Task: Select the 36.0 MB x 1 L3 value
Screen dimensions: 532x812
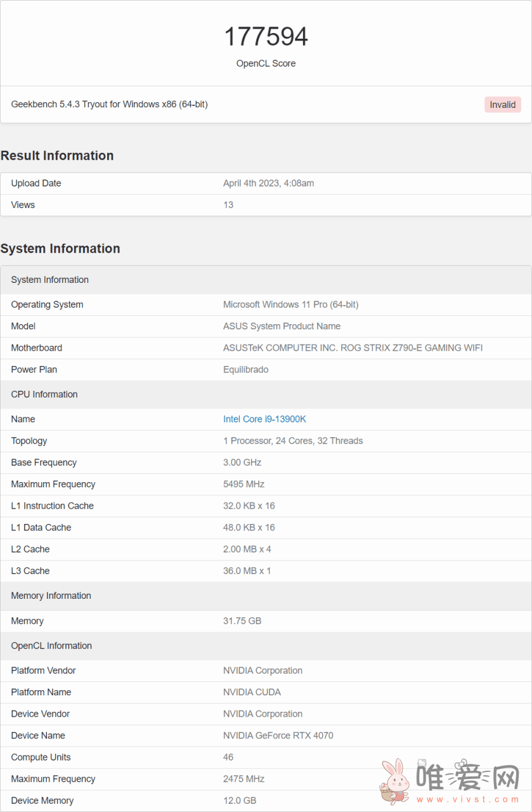Action: pos(247,571)
